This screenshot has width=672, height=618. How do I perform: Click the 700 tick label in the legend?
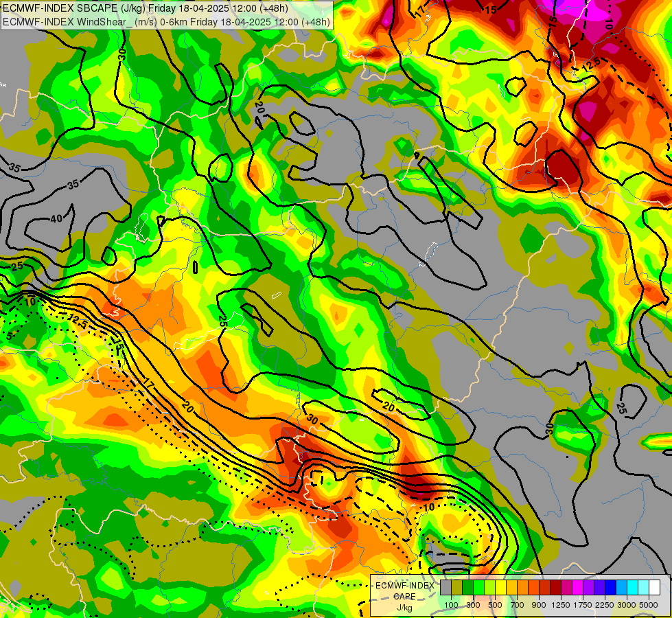518,605
